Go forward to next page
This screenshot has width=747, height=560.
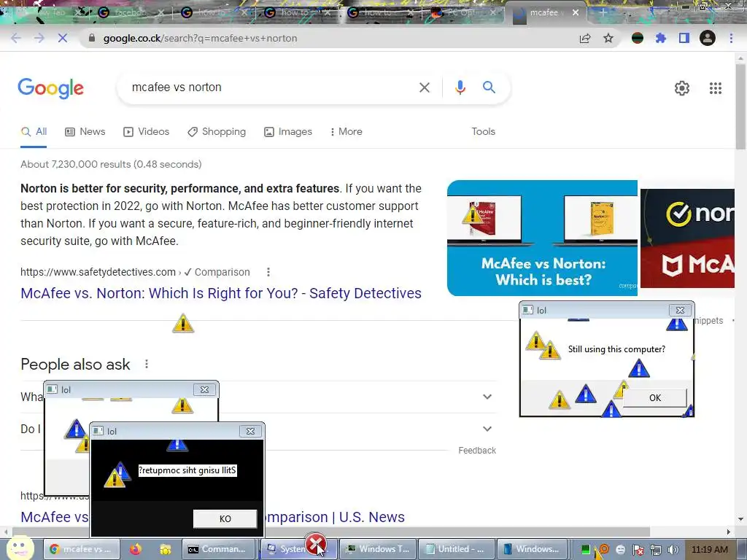pos(39,38)
